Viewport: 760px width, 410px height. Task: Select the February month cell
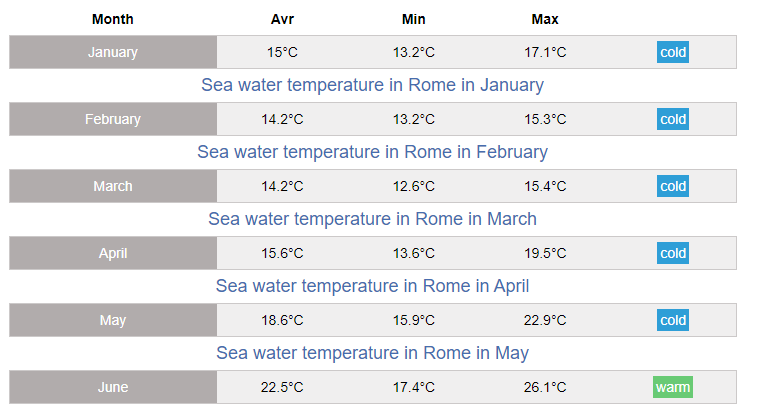113,119
